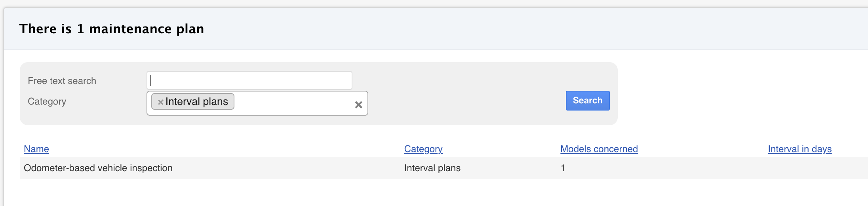868x206 pixels.
Task: Open the Category multi-select dropdown
Action: click(293, 103)
